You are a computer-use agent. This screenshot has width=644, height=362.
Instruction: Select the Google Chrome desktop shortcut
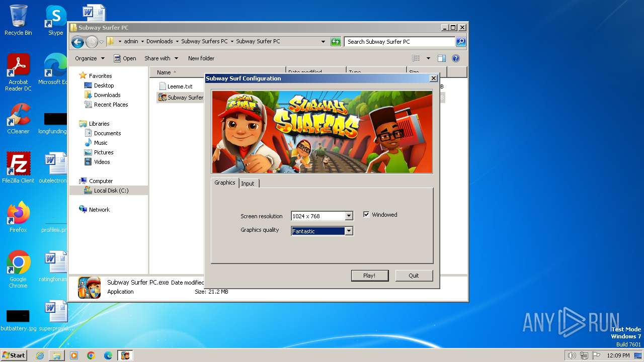[18, 269]
